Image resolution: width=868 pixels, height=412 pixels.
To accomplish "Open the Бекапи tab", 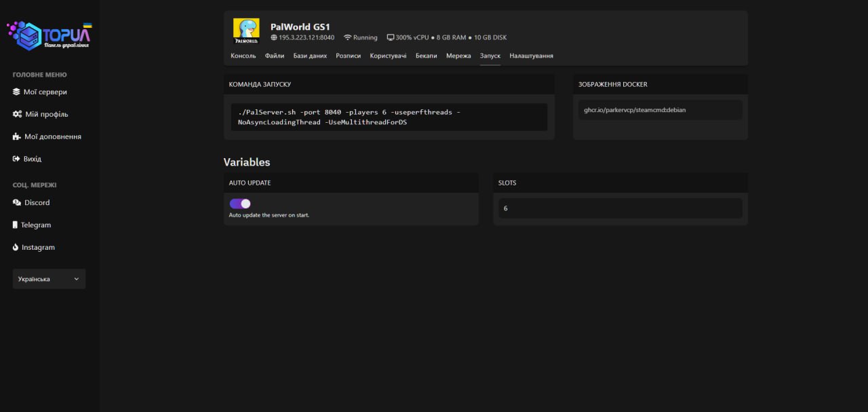I will tap(427, 56).
